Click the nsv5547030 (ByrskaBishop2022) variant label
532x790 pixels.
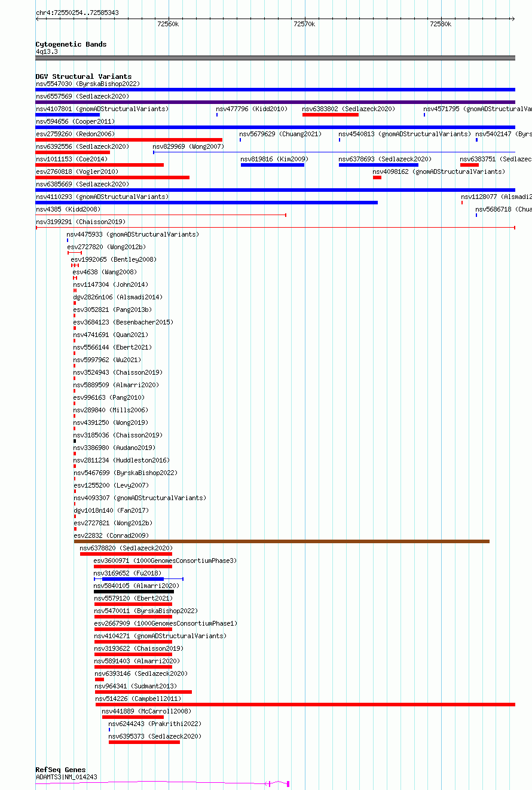pos(88,84)
